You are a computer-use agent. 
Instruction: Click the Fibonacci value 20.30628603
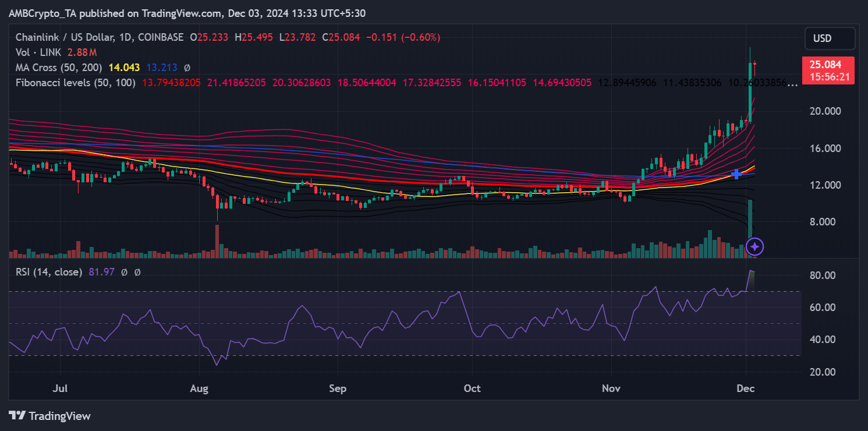(x=301, y=83)
